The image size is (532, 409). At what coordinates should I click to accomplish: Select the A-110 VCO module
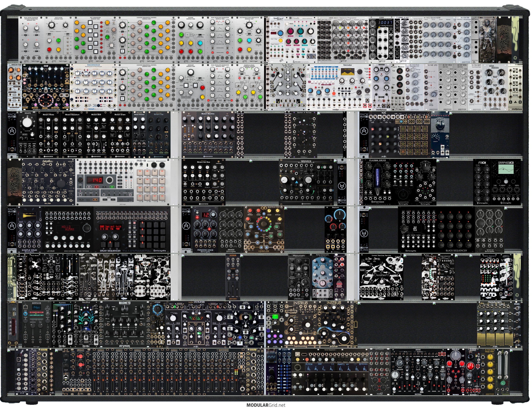coord(414,87)
